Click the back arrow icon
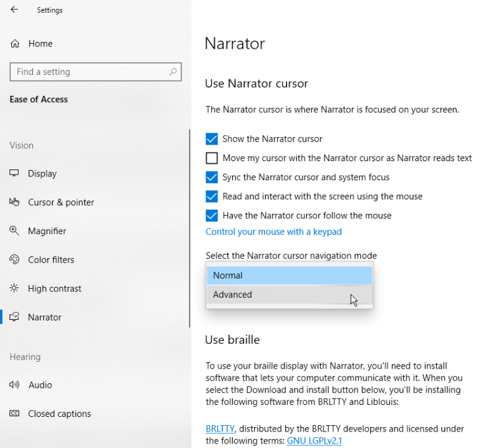Screen dimensions: 487x448 [15, 10]
